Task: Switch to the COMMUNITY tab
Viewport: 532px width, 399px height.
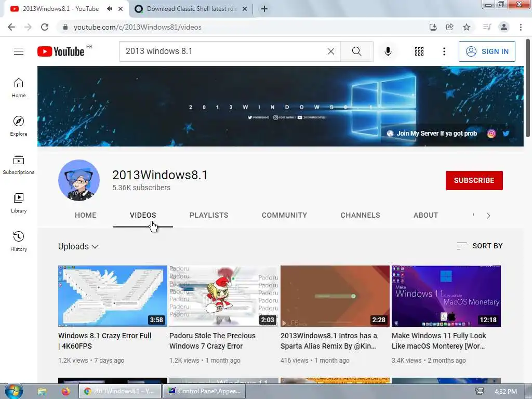Action: click(x=284, y=215)
